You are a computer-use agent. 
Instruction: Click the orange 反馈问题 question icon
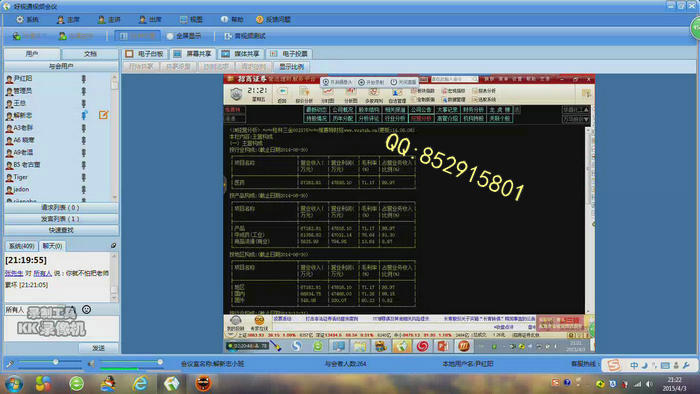pyautogui.click(x=259, y=20)
